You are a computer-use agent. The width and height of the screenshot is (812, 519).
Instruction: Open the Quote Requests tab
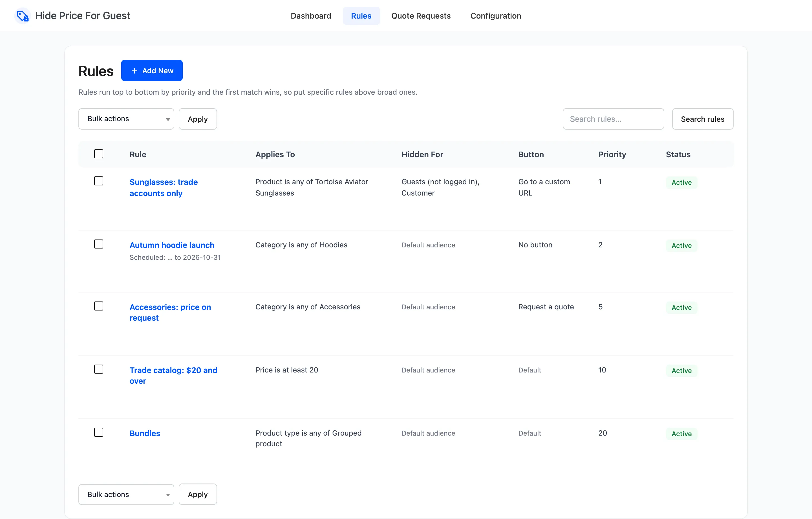(420, 16)
